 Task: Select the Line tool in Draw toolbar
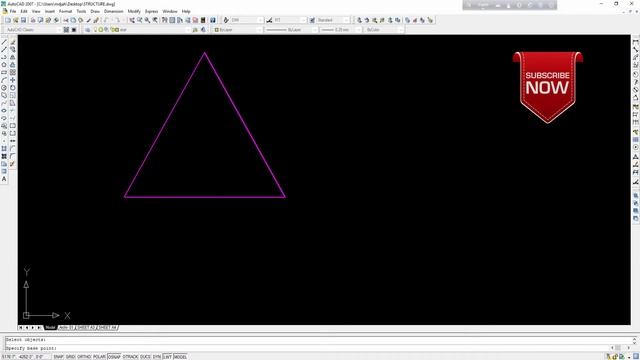[4, 42]
